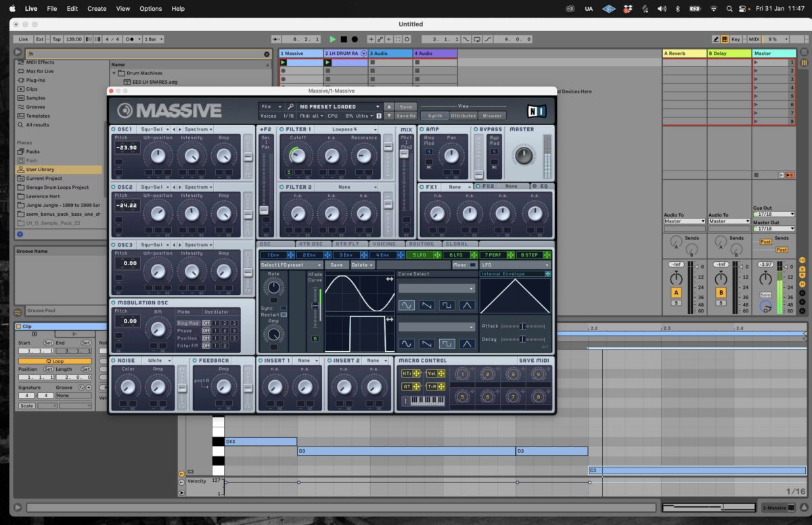Select the 8 STEP modulation tab

tap(531, 255)
